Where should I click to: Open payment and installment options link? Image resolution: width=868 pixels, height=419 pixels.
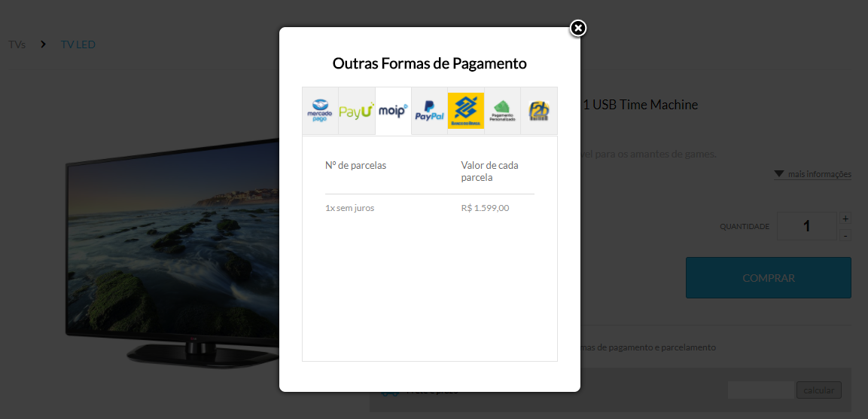[648, 347]
